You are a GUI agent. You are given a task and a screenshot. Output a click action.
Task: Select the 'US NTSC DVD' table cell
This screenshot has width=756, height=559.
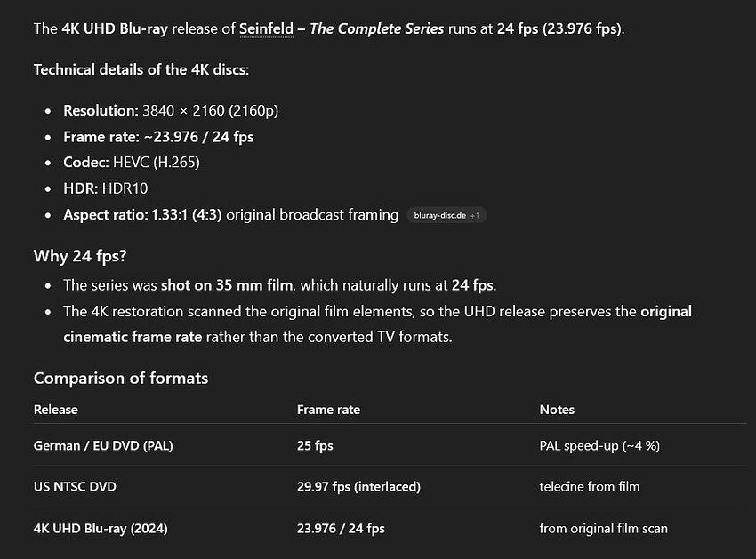click(75, 486)
